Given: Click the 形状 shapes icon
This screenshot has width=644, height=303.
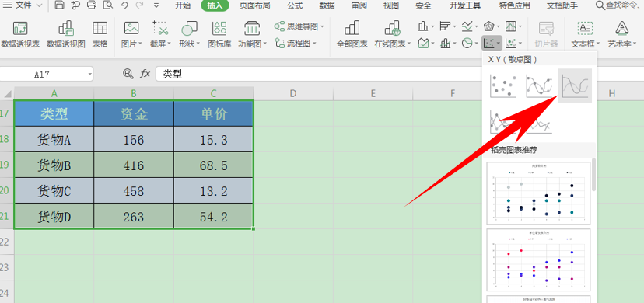Looking at the screenshot, I should pos(189,28).
